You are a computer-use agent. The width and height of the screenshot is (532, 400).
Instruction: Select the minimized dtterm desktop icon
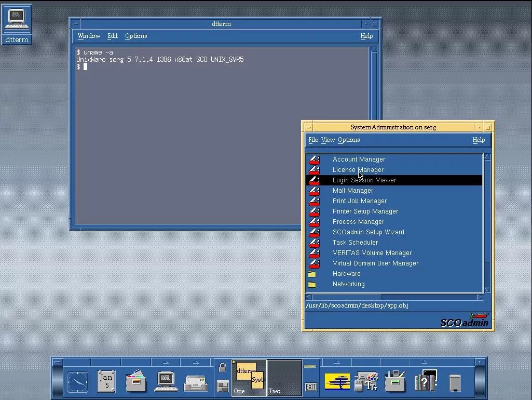click(x=17, y=24)
